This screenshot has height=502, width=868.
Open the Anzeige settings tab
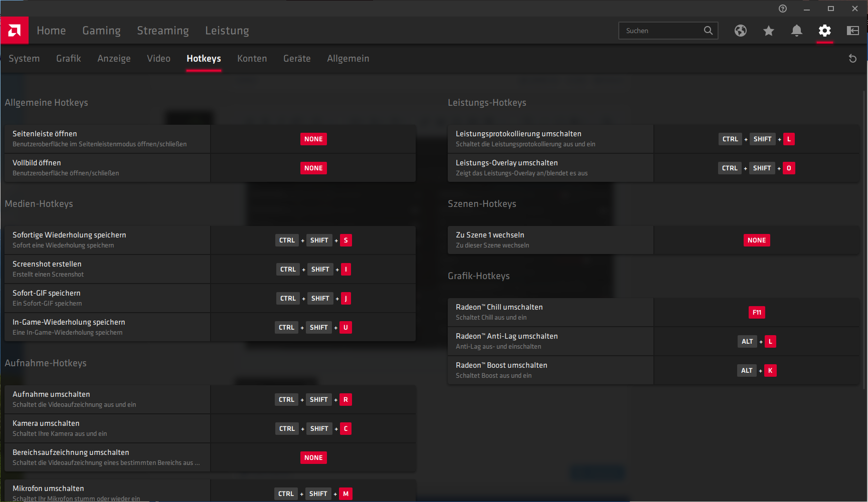114,59
